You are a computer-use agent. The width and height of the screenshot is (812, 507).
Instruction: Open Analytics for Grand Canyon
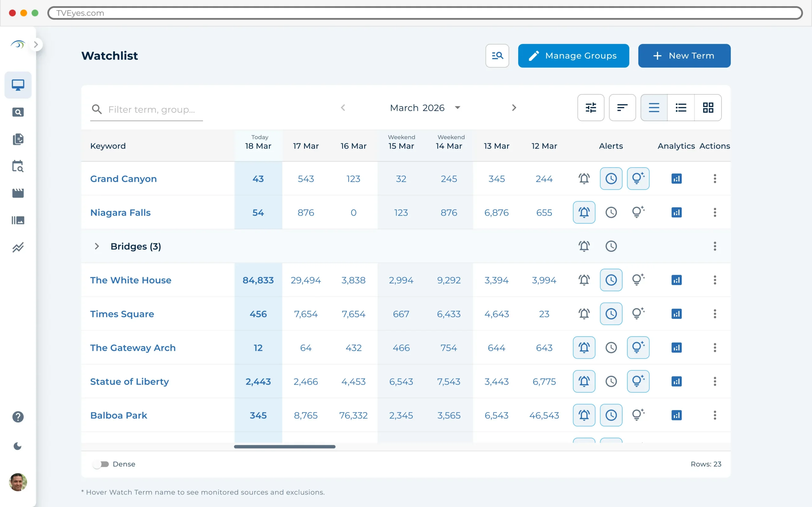(677, 179)
